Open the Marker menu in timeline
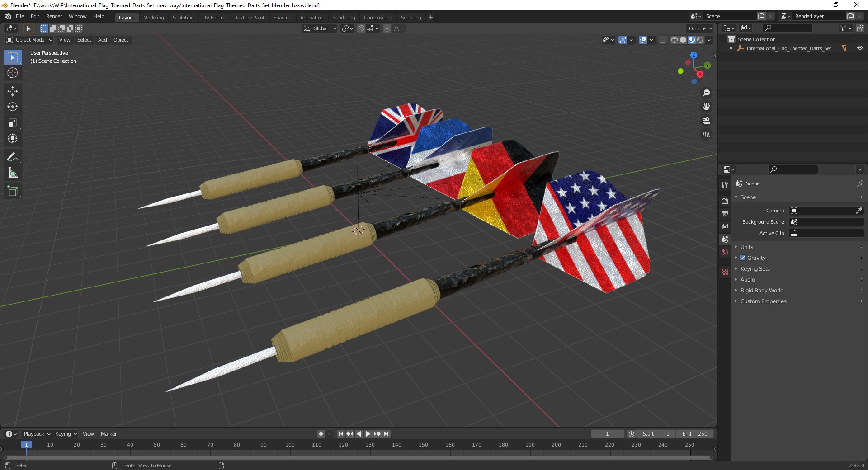Screen dimensions: 868x470 [108, 434]
